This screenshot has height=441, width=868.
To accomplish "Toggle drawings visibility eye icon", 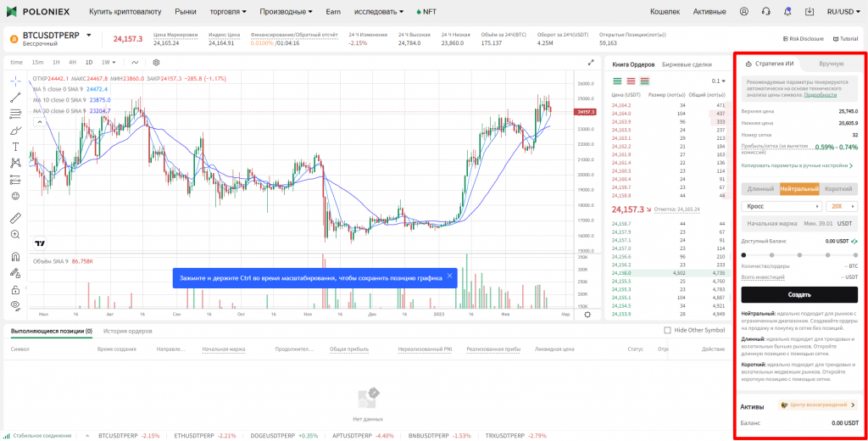I will pos(15,304).
